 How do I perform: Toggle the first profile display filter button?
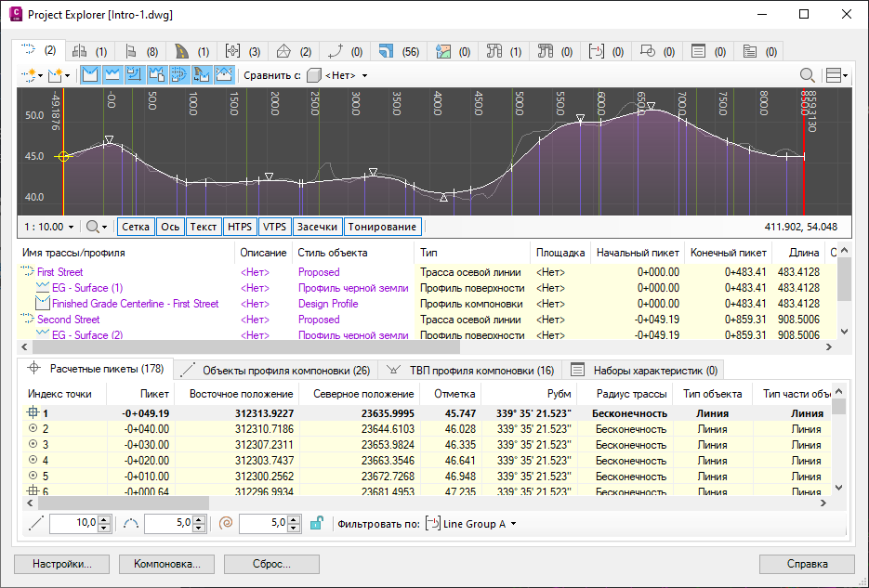coord(90,74)
